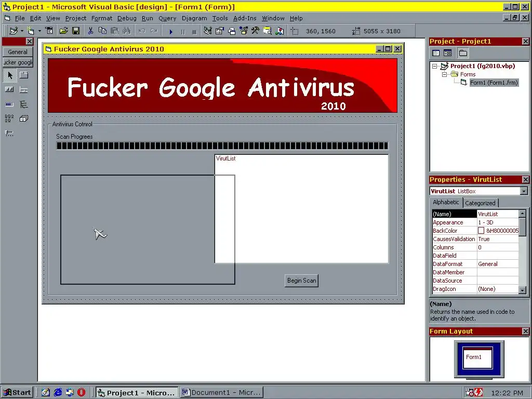The image size is (532, 399).
Task: Click View Object icon in Project panel
Action: point(447,53)
